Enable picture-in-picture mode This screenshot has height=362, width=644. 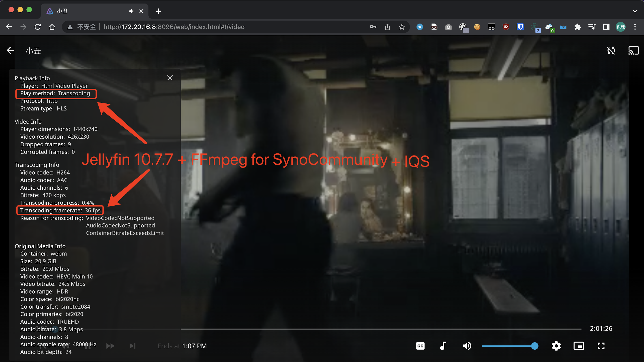[578, 346]
